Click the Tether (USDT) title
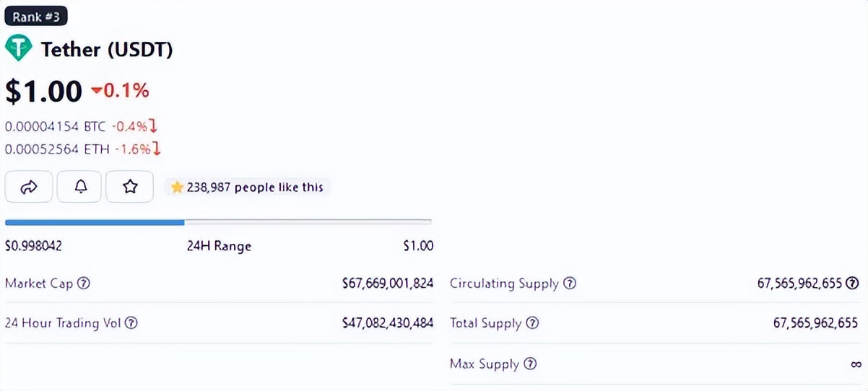The image size is (868, 391). [x=107, y=50]
